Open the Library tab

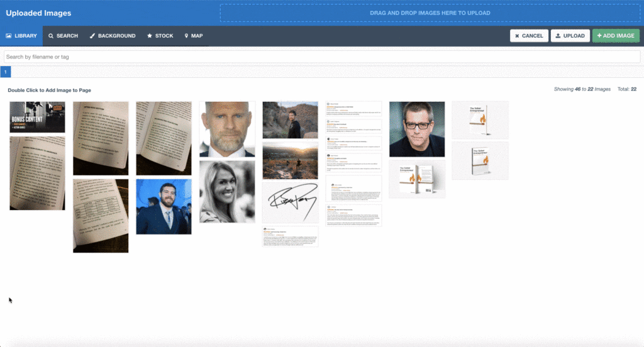tap(21, 36)
